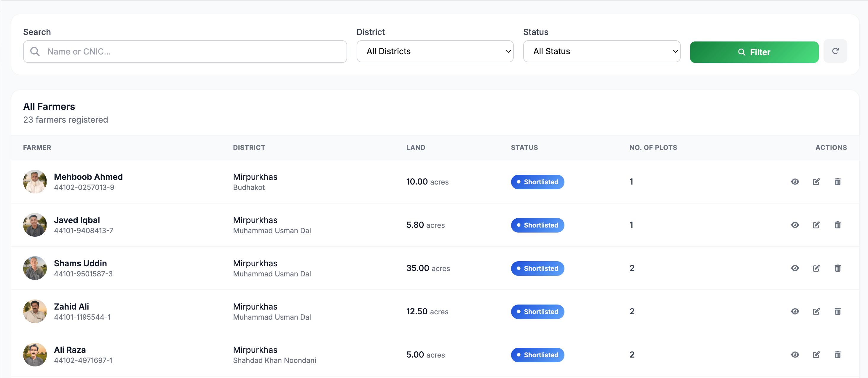The height and width of the screenshot is (378, 868).
Task: Click the 23 farmers registered text
Action: [x=66, y=120]
